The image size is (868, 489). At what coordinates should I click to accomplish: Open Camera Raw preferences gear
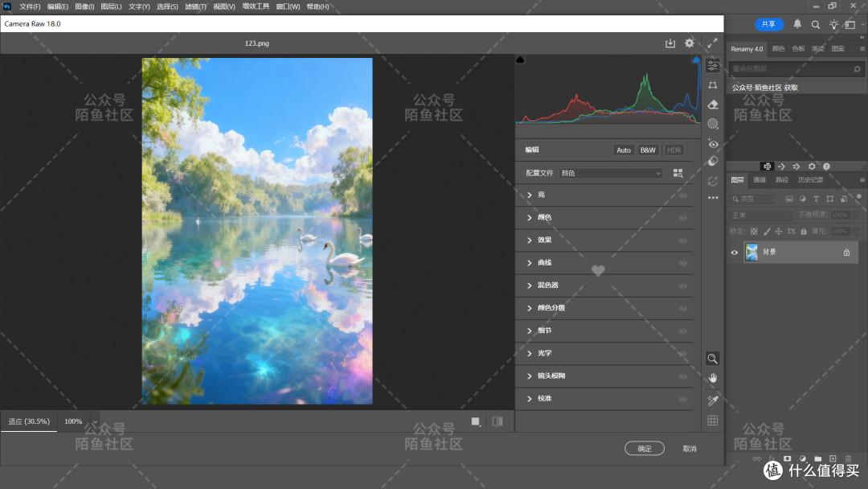pyautogui.click(x=690, y=43)
